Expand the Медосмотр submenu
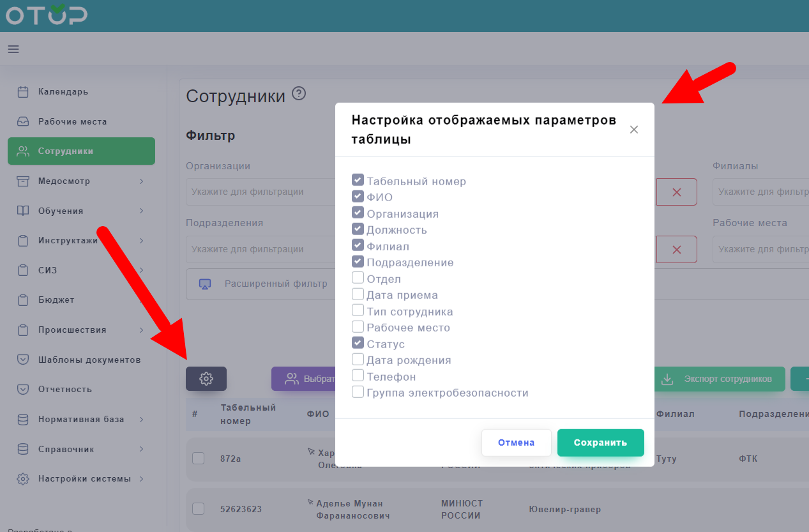809x532 pixels. (141, 181)
